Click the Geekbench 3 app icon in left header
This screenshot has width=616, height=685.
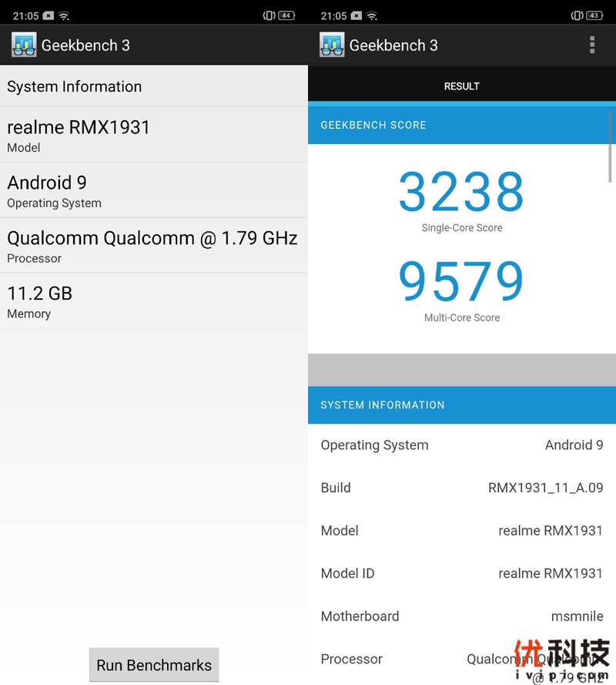coord(24,45)
